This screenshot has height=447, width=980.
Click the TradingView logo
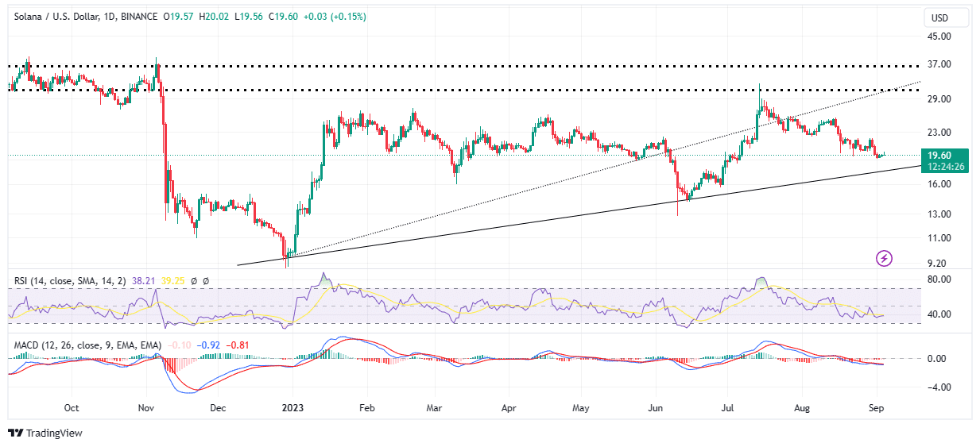coord(15,433)
